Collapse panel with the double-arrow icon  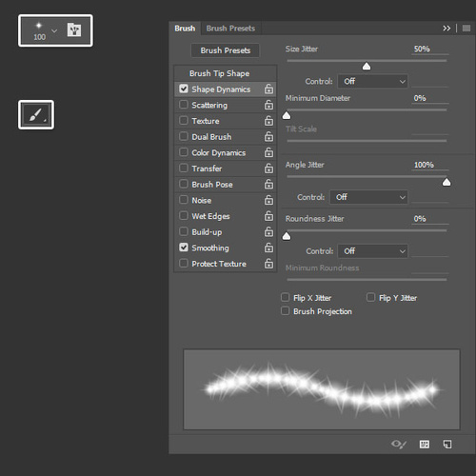pos(446,29)
